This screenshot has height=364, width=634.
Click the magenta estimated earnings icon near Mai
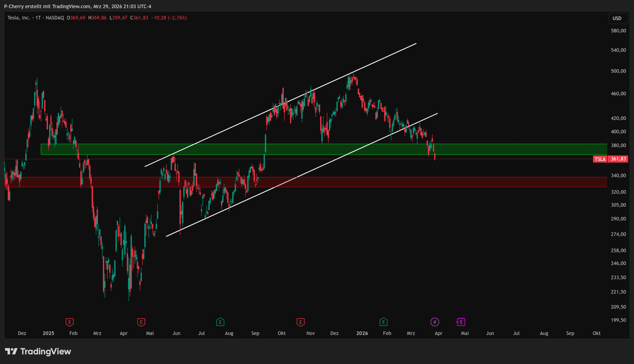pyautogui.click(x=461, y=322)
